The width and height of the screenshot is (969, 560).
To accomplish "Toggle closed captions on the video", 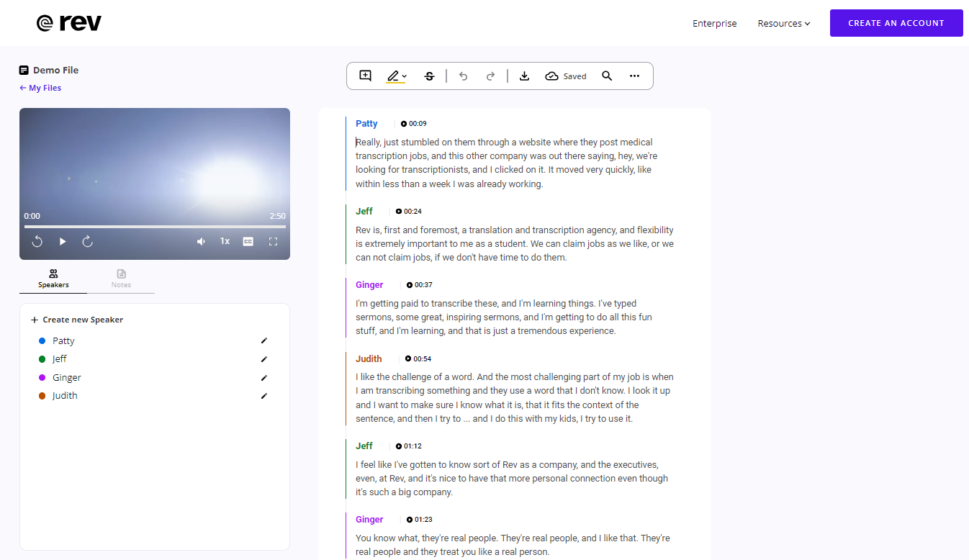I will point(248,241).
